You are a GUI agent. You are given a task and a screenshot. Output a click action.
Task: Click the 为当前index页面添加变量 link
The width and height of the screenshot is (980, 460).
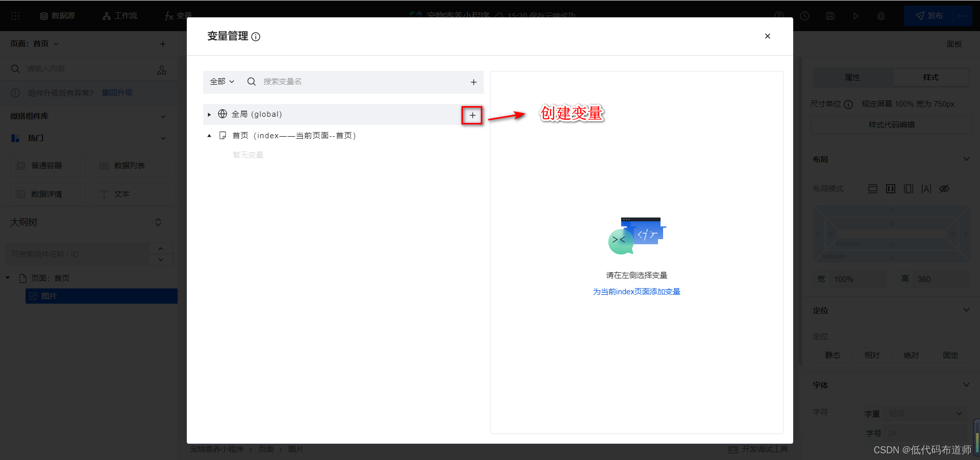point(636,292)
